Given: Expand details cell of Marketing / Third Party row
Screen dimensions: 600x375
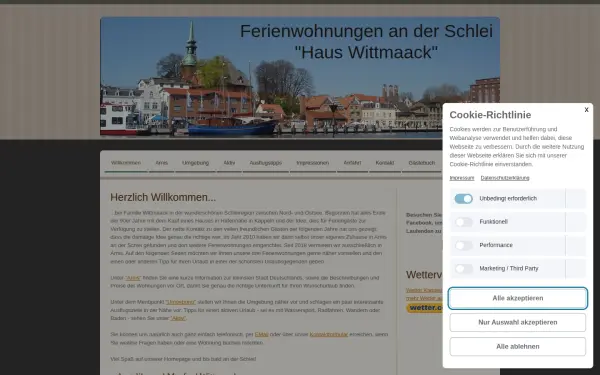Looking at the screenshot, I should (x=576, y=269).
